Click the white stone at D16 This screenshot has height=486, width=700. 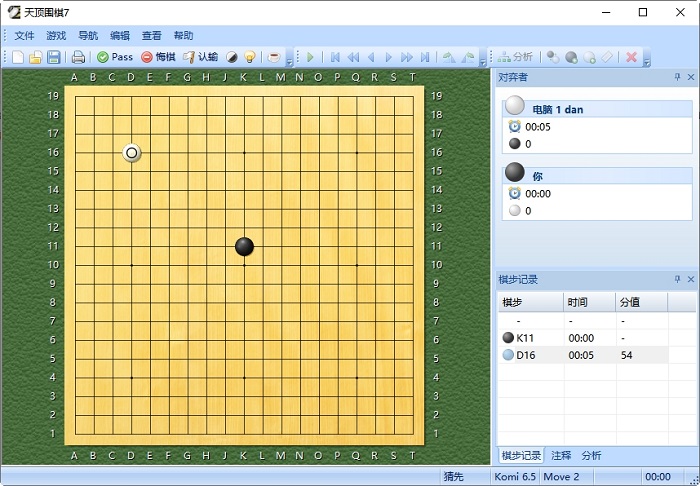(132, 153)
